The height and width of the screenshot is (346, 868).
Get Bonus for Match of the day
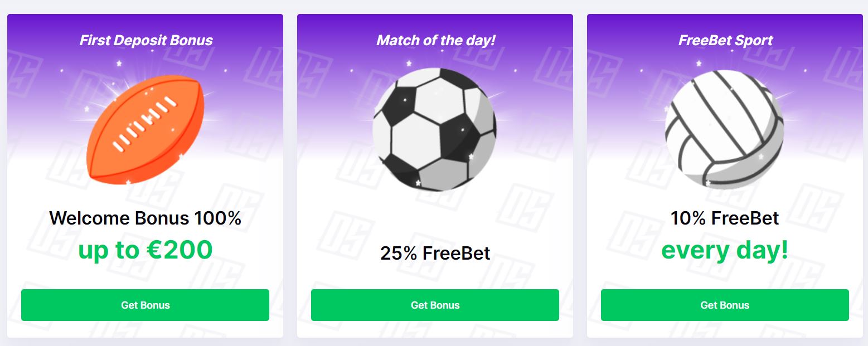pos(435,305)
